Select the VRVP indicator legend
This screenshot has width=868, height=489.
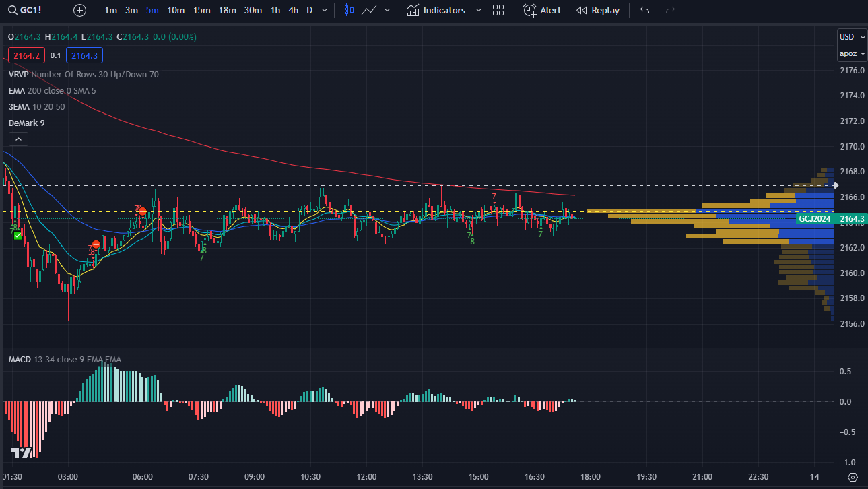coord(84,74)
